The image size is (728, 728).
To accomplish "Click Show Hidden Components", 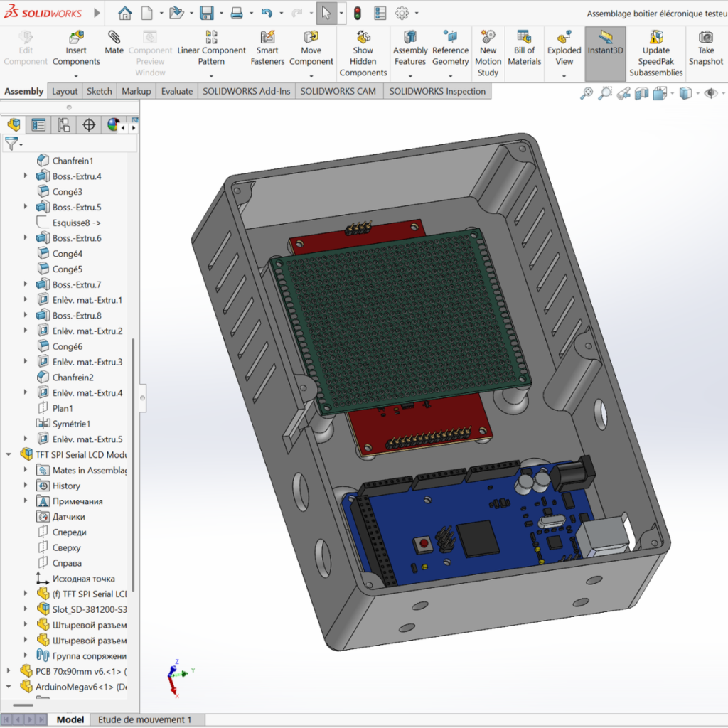I will coord(363,53).
